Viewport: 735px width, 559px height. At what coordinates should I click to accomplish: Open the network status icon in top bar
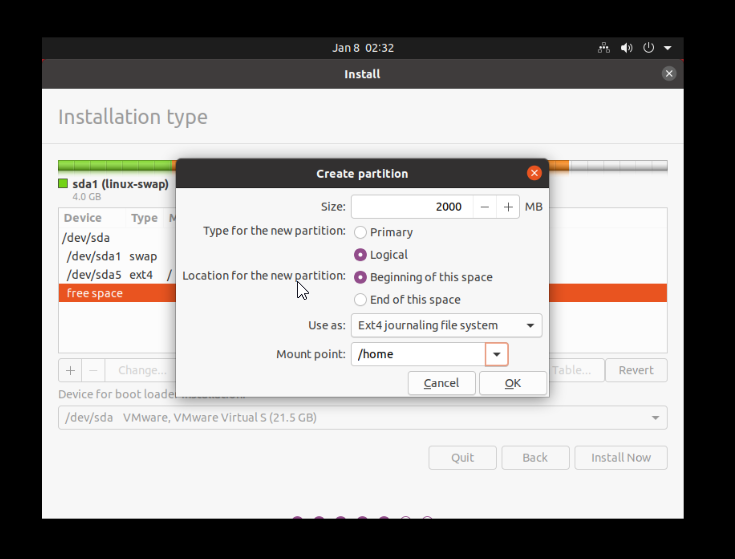point(604,48)
